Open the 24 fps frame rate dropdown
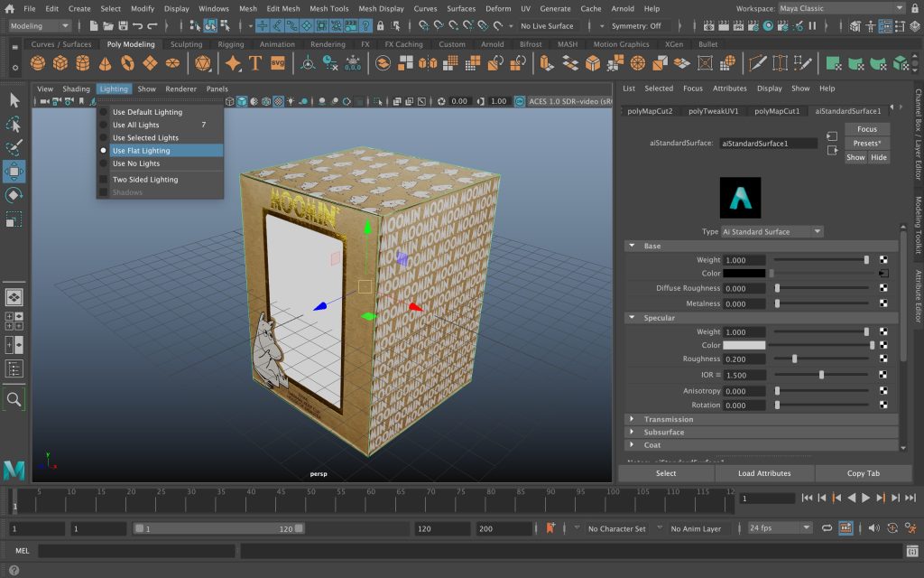Image resolution: width=924 pixels, height=578 pixels. click(x=780, y=528)
